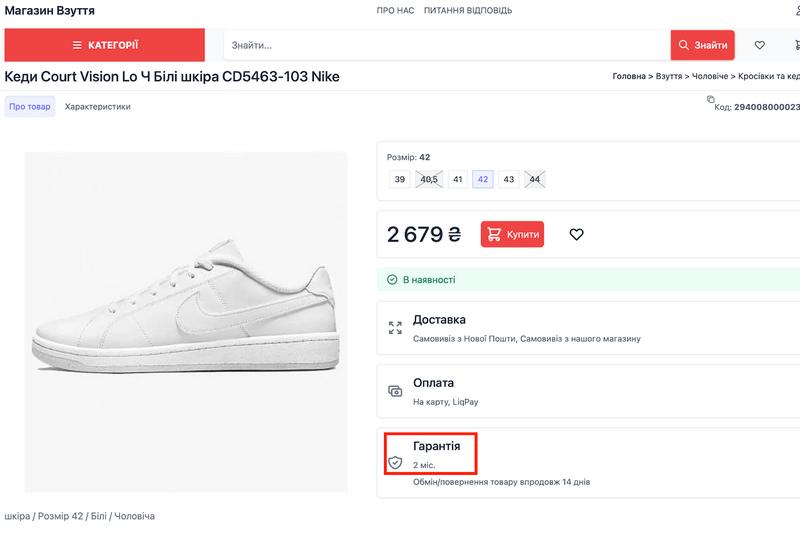Open the ПРО НАС page link
Viewport: 800px width, 535px height.
tap(395, 11)
